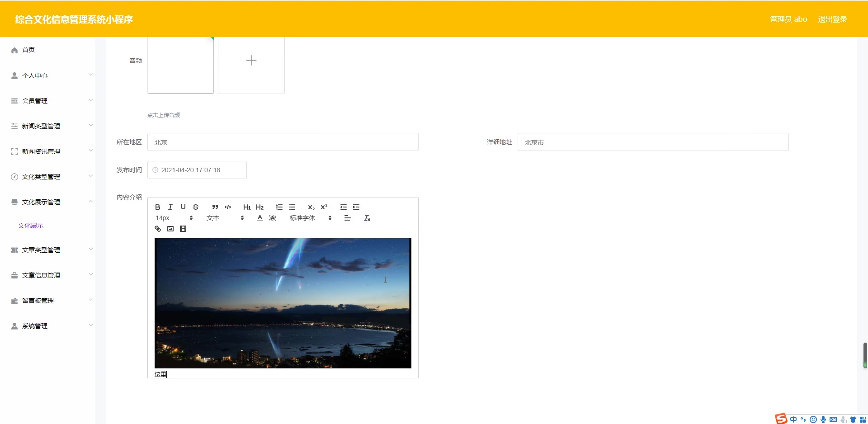Insert a code block
This screenshot has width=868, height=424.
tap(228, 207)
